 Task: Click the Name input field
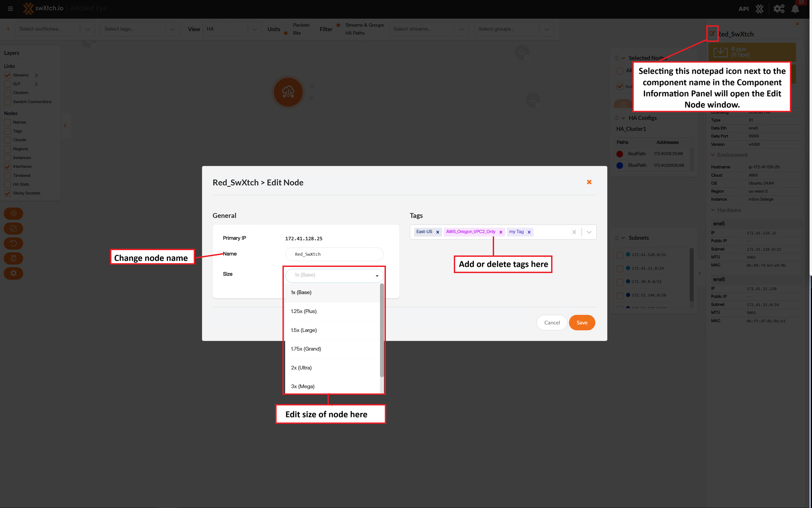click(334, 254)
